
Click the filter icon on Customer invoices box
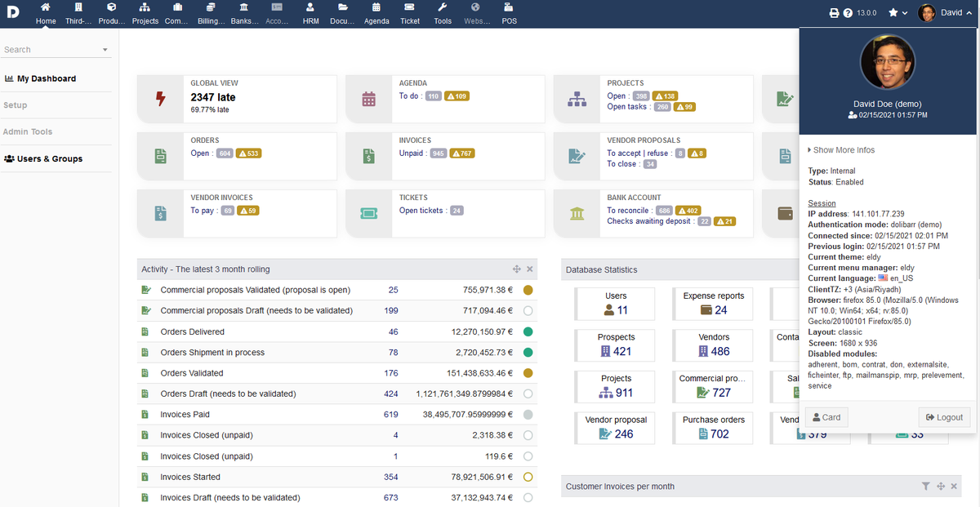(925, 486)
